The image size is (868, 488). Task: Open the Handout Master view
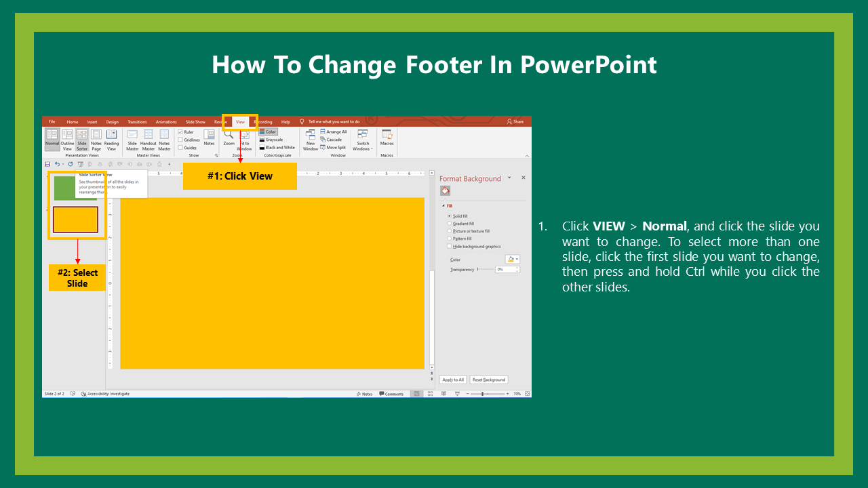coord(148,140)
